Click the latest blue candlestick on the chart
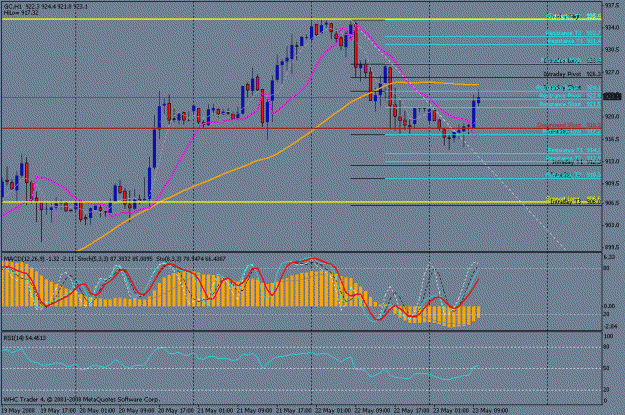The height and width of the screenshot is (415, 625). coord(478,100)
